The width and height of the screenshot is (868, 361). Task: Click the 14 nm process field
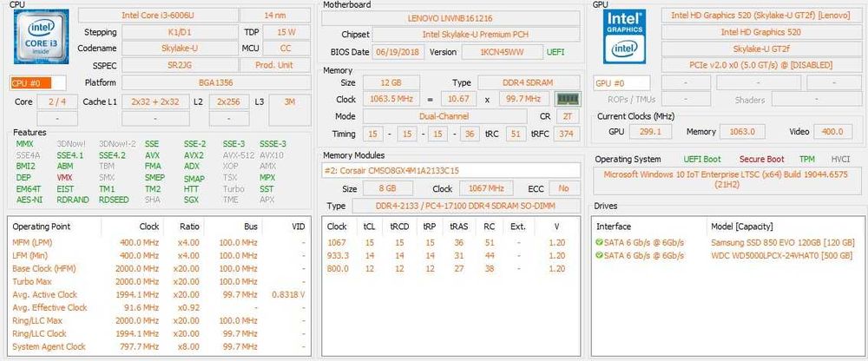point(275,16)
